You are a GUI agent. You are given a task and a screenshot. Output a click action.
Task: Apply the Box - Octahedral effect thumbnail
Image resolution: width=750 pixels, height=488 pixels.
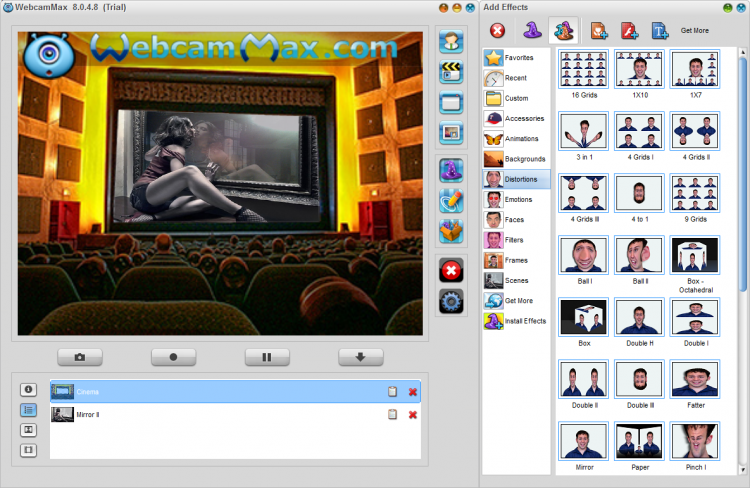[695, 255]
